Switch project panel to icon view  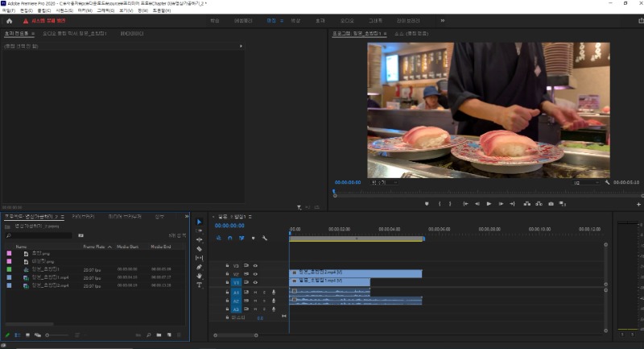click(27, 335)
